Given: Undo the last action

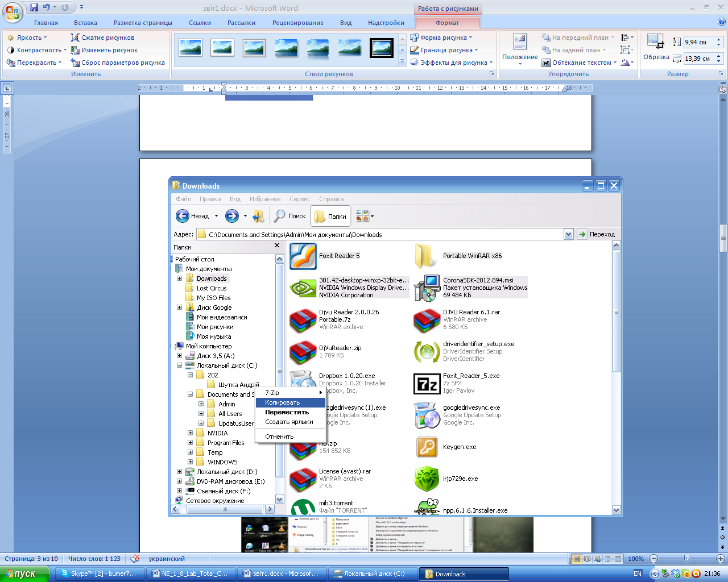Looking at the screenshot, I should click(47, 7).
